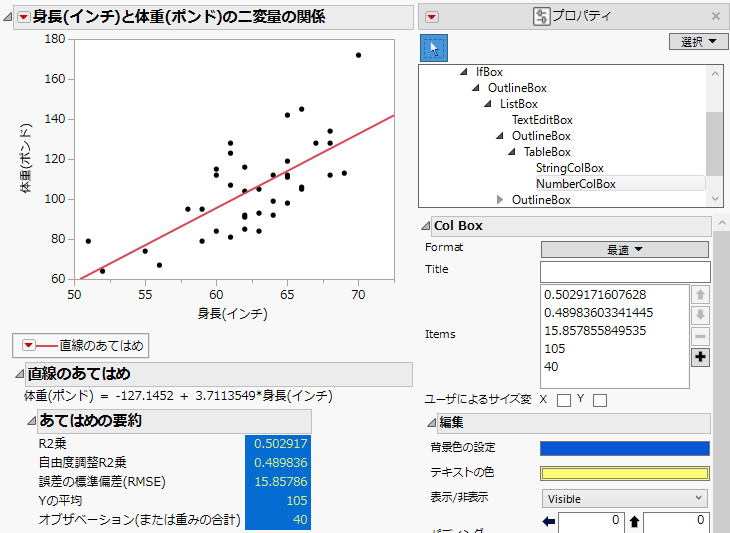Click the 自由度調整R2乗 row label

click(x=82, y=463)
